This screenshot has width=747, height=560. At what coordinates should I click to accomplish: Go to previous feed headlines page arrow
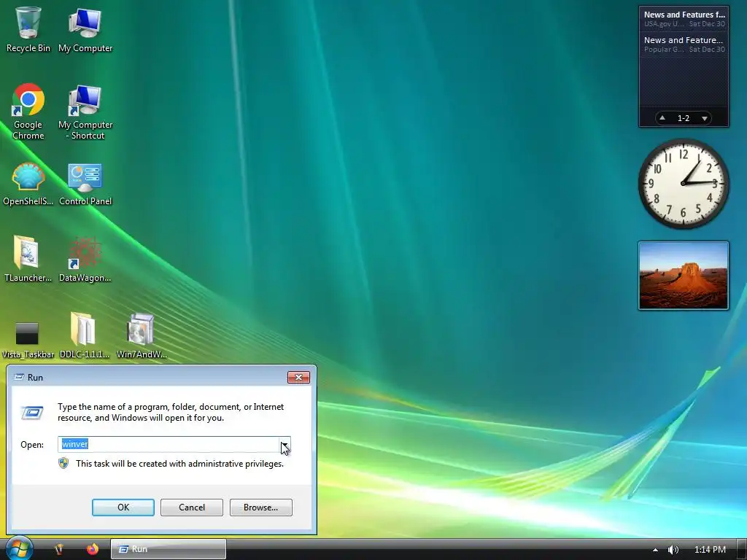click(x=662, y=117)
